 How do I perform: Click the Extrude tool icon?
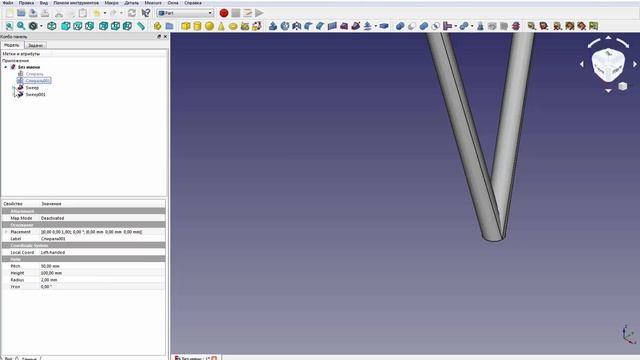pyautogui.click(x=273, y=26)
